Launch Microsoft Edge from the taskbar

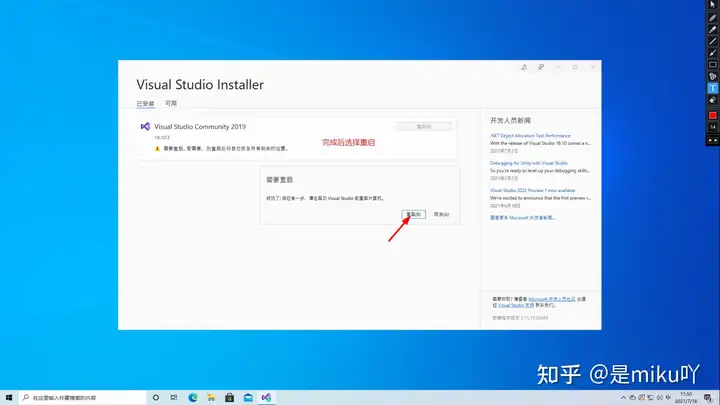[193, 398]
